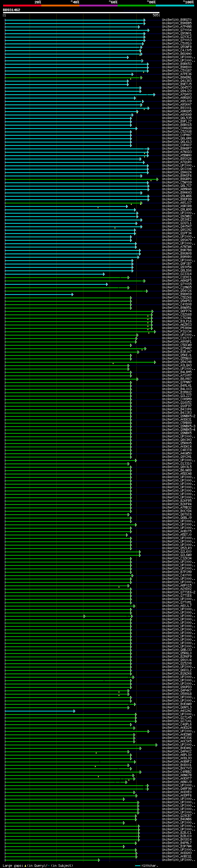197x868 pixels.
Task: Select the UniRef100_C0HGU8 entry
Action: click(177, 128)
